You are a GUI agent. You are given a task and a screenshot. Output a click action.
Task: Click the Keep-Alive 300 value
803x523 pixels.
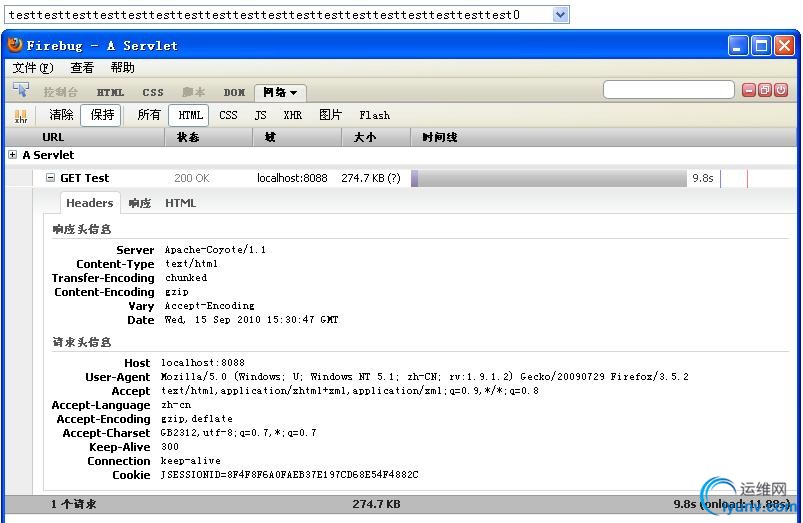170,447
